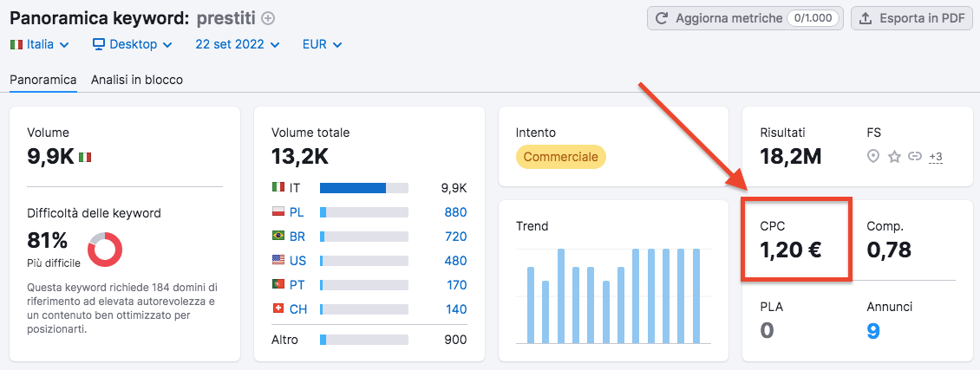980x370 pixels.
Task: Switch to the Panoramica tab
Action: coord(43,80)
